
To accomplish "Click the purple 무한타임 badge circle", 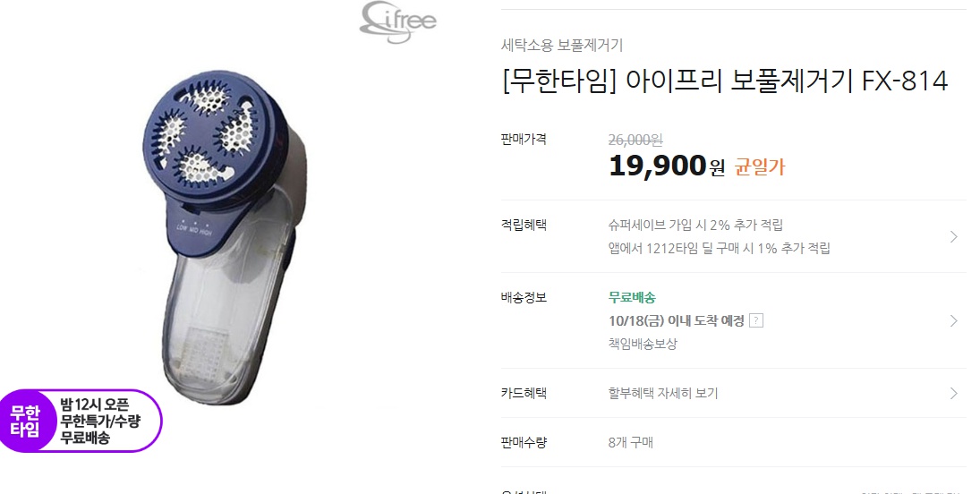I will [x=25, y=421].
